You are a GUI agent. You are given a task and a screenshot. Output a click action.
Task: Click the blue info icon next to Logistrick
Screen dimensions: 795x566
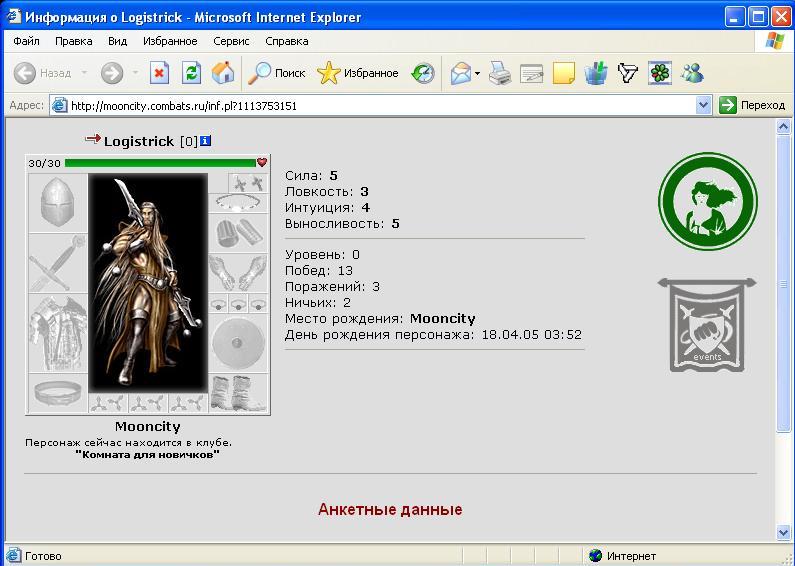205,140
